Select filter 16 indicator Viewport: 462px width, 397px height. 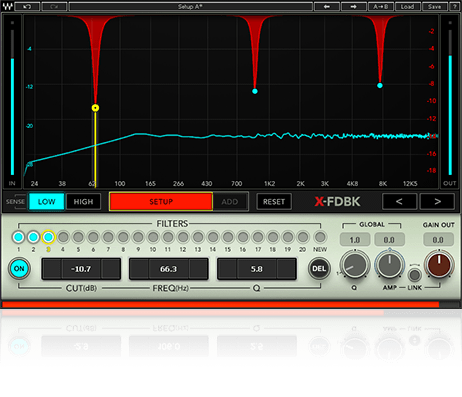(x=243, y=237)
